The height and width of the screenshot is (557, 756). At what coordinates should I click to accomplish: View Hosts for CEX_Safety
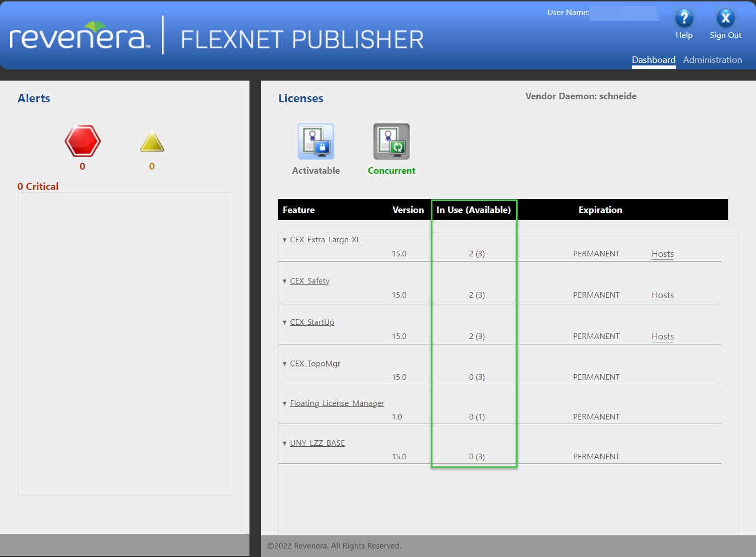[663, 295]
